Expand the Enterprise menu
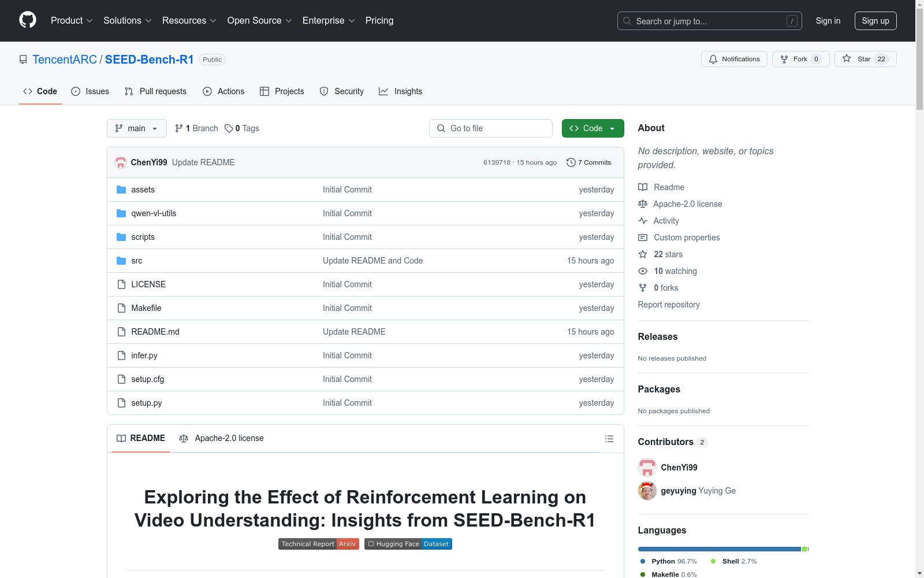 click(x=328, y=20)
